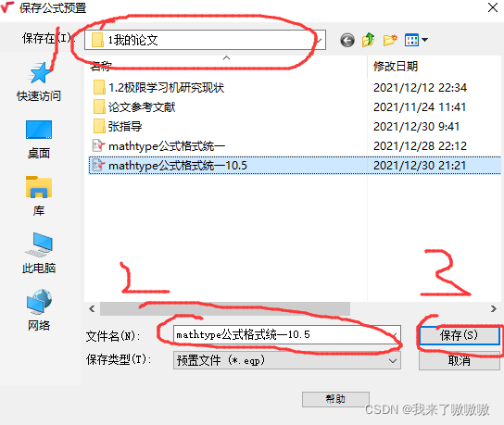Open 网络 in the places bar
The width and height of the screenshot is (504, 425).
click(x=39, y=310)
